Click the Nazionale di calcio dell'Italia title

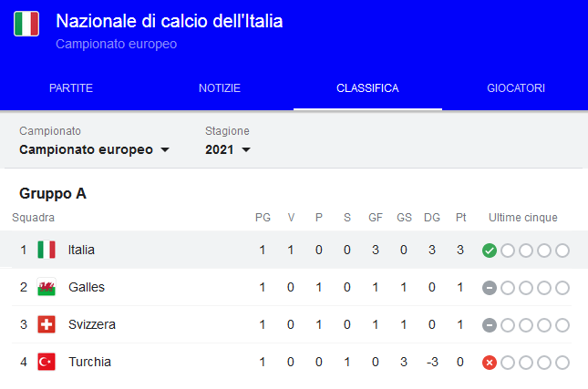pos(169,21)
